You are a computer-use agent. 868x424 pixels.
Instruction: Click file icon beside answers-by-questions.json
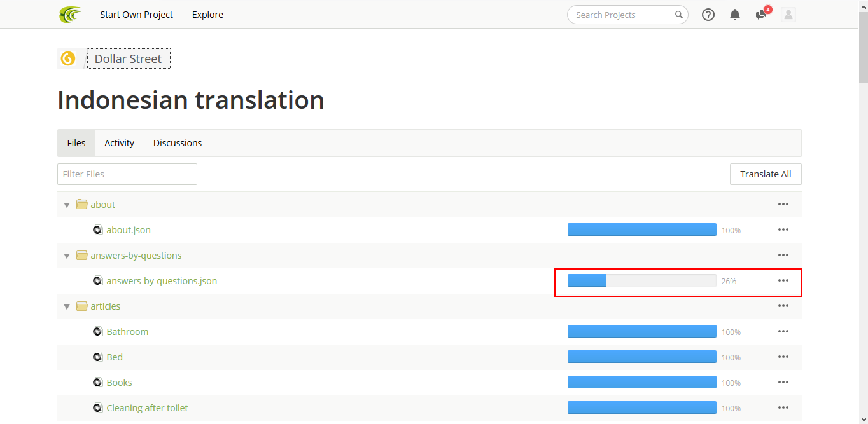pos(97,281)
